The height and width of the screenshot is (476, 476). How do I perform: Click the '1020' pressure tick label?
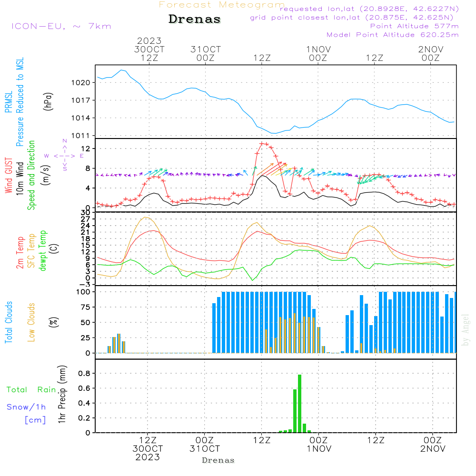click(x=81, y=82)
